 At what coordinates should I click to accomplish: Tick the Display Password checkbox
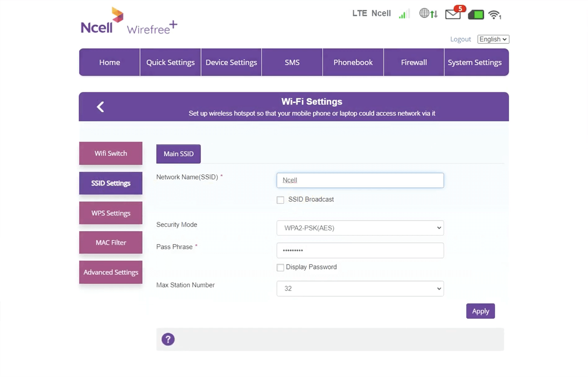tap(280, 268)
